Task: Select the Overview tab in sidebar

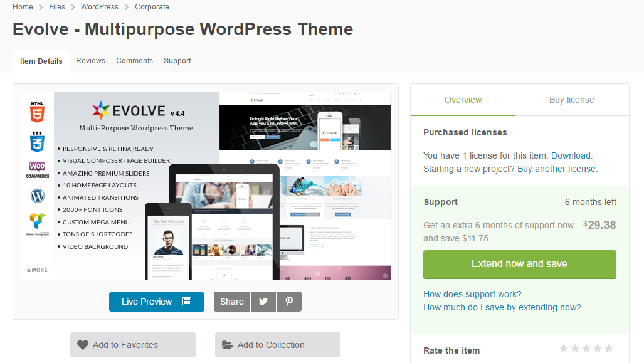Action: coord(463,100)
